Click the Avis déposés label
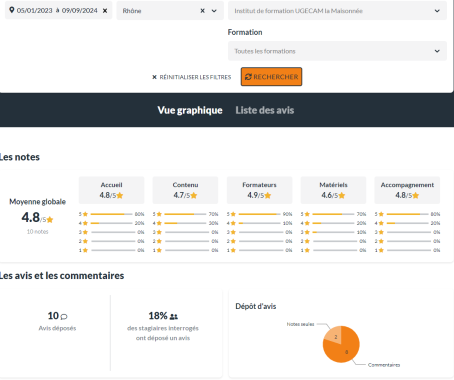The height and width of the screenshot is (380, 454). point(57,328)
